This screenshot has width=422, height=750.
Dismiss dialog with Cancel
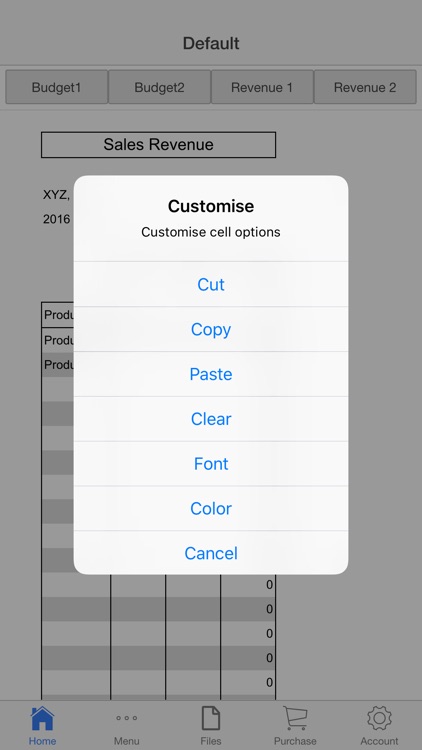coord(211,553)
